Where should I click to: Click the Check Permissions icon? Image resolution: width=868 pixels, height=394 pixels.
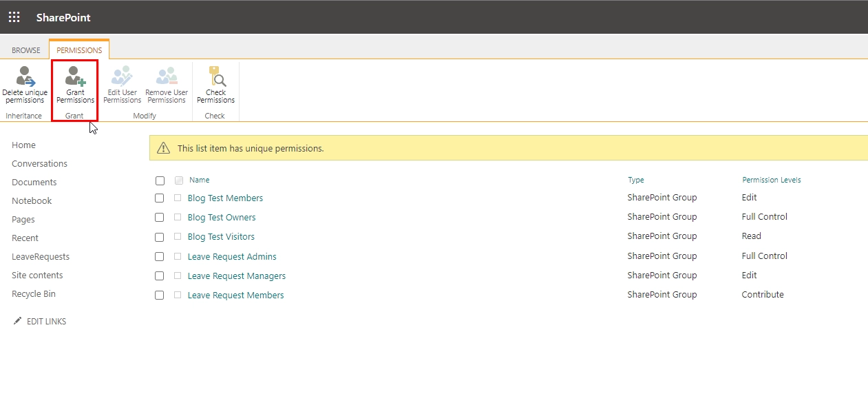(217, 76)
